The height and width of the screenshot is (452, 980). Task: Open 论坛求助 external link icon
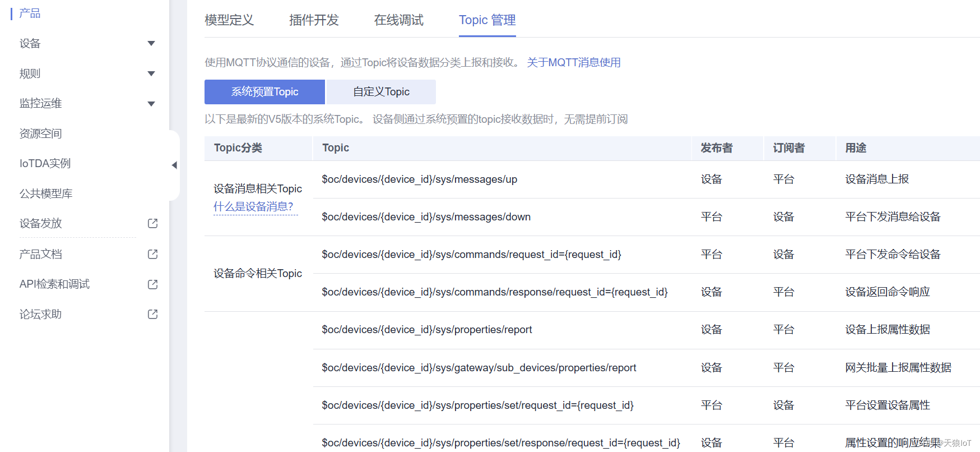[x=152, y=314]
